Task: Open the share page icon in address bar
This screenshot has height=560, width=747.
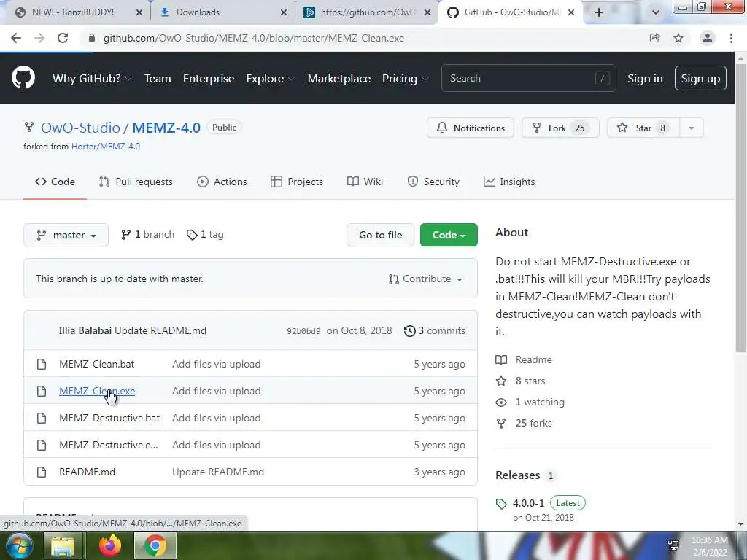Action: tap(655, 38)
